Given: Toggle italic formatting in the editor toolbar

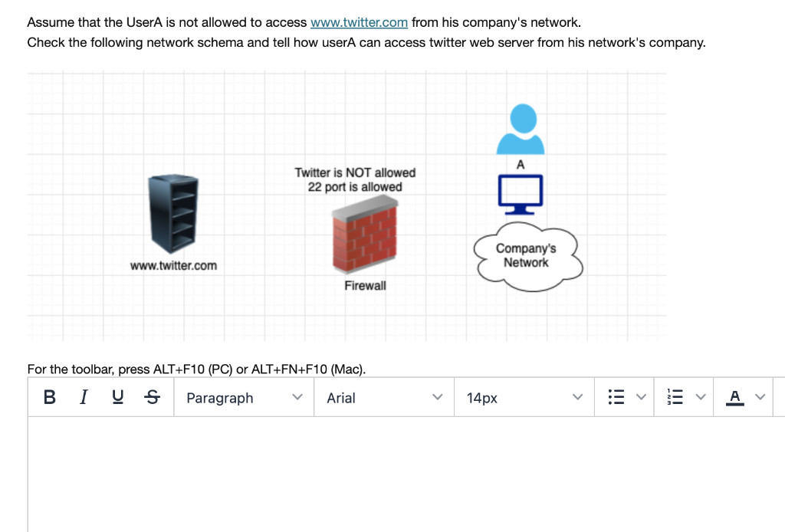Looking at the screenshot, I should pyautogui.click(x=84, y=397).
